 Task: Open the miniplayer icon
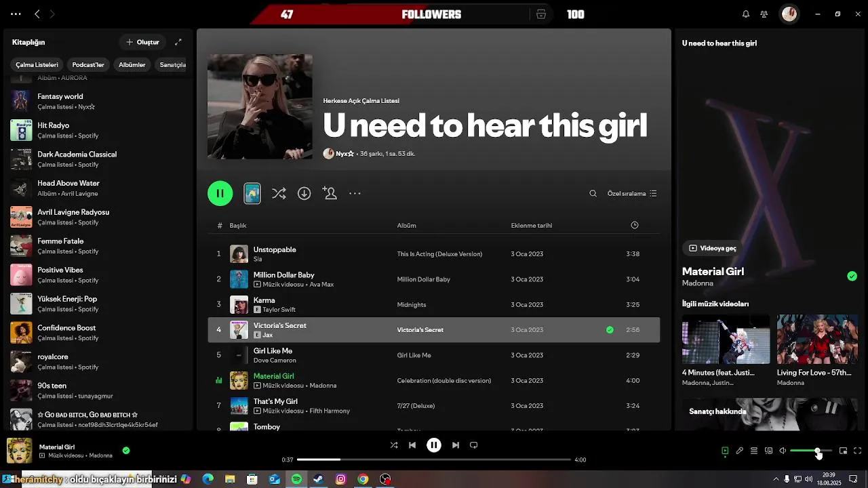pyautogui.click(x=843, y=451)
